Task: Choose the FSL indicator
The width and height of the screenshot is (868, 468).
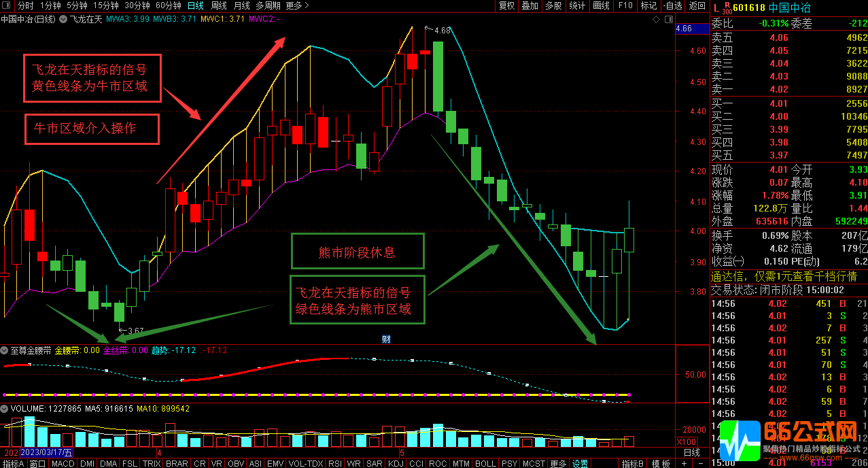Action: [130, 463]
